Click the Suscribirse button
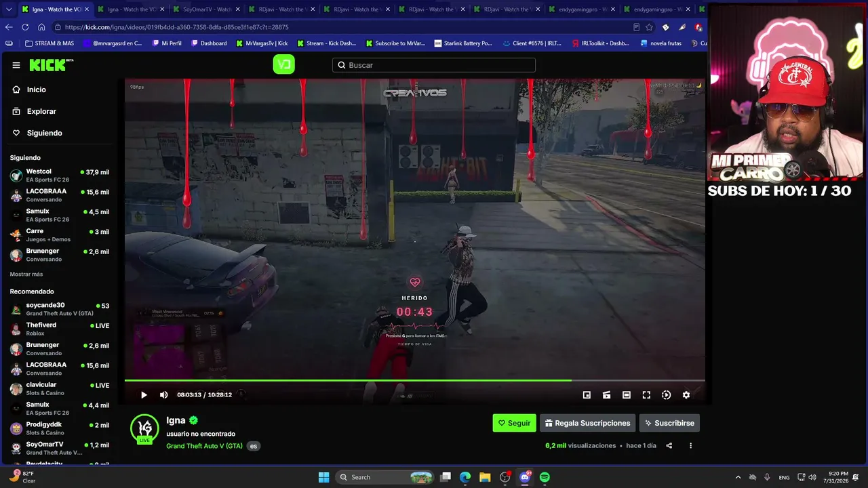The width and height of the screenshot is (868, 488). point(669,423)
